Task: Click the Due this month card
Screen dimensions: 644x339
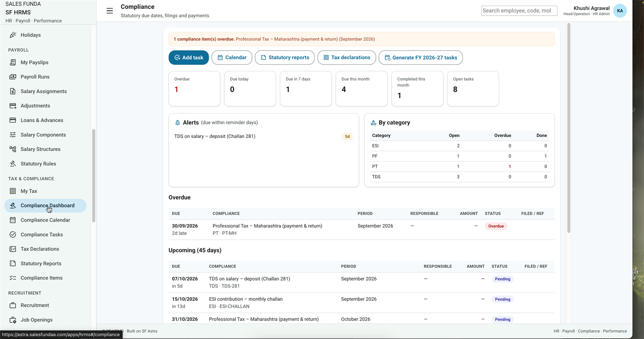Action: pyautogui.click(x=361, y=89)
